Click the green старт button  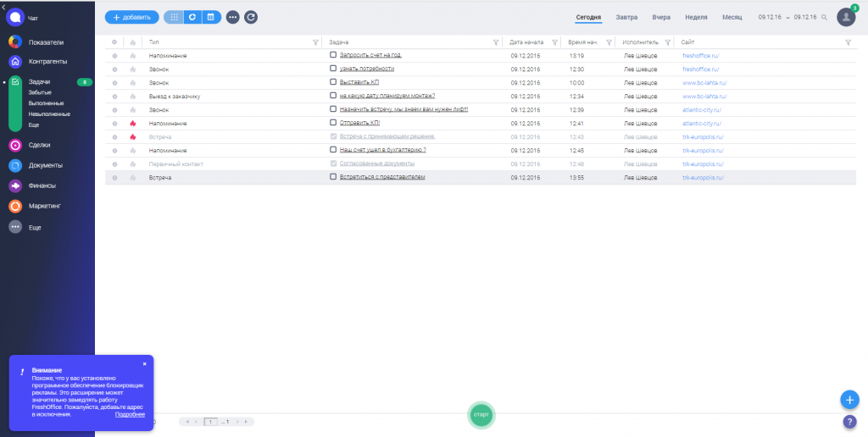[481, 415]
